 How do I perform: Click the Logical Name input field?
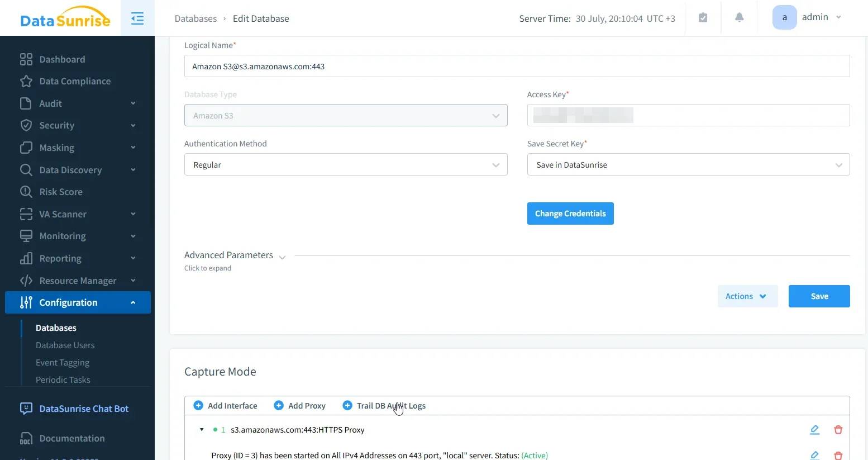[516, 66]
